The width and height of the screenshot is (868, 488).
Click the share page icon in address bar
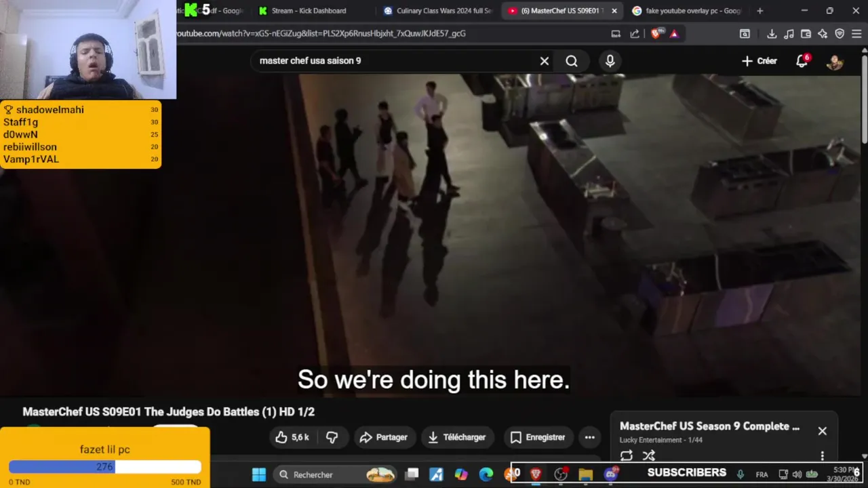click(x=635, y=34)
